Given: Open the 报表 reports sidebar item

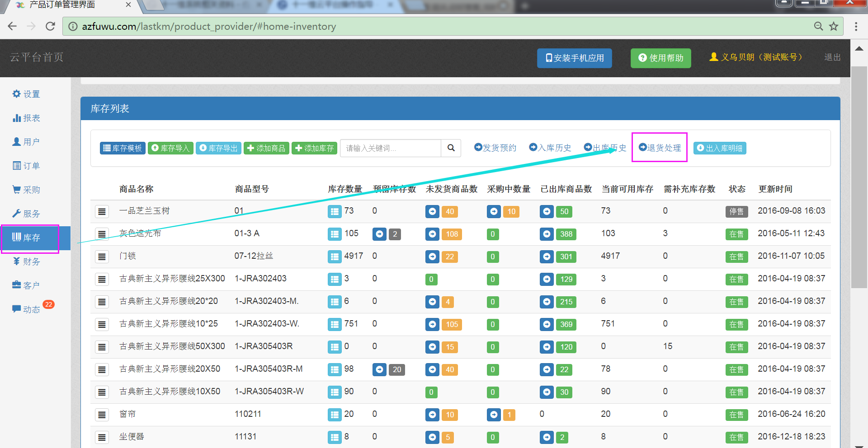Looking at the screenshot, I should pyautogui.click(x=26, y=118).
